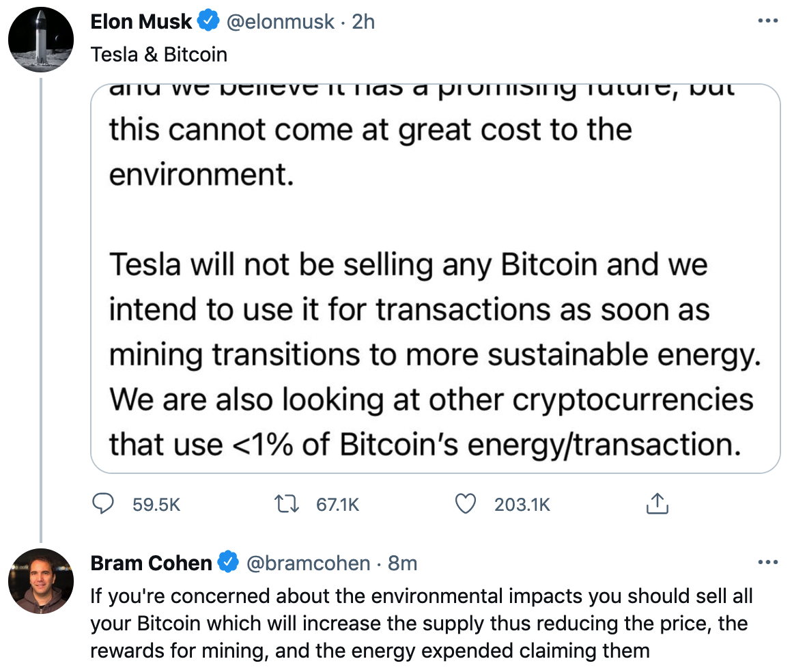Open the 2h timestamp on Elon's tweet
Viewport: 792px width, 672px height.
pyautogui.click(x=363, y=22)
